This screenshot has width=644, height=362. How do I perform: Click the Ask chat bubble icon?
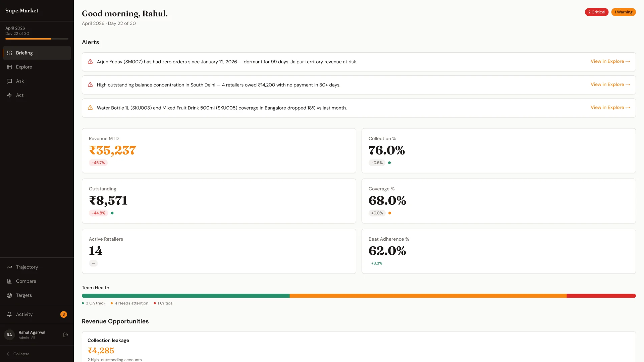coord(9,81)
